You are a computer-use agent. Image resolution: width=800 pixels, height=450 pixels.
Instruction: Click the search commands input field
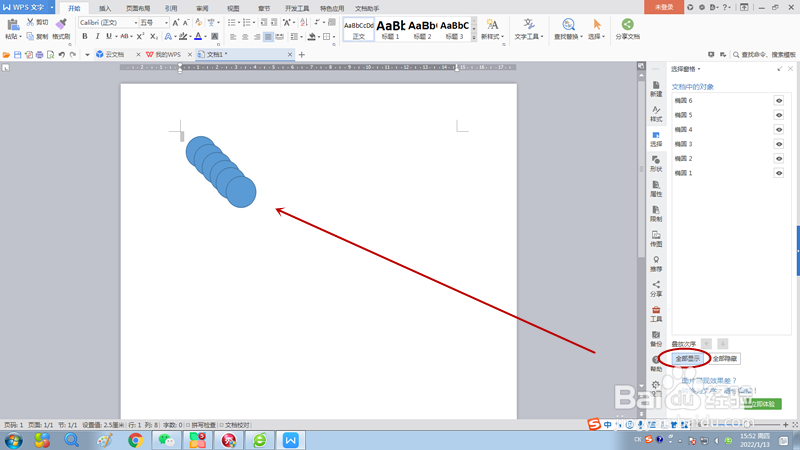pyautogui.click(x=768, y=55)
